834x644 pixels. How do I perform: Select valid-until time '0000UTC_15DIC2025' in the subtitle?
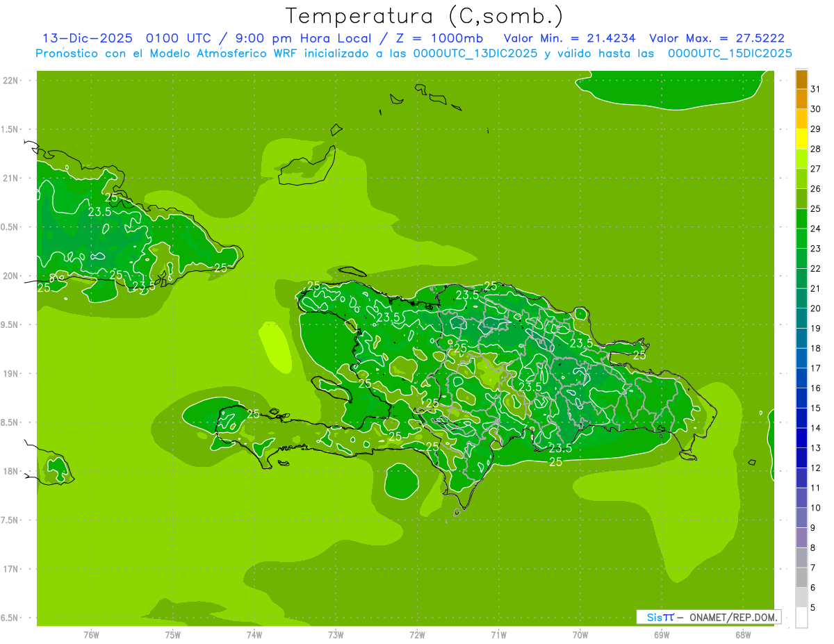click(730, 53)
